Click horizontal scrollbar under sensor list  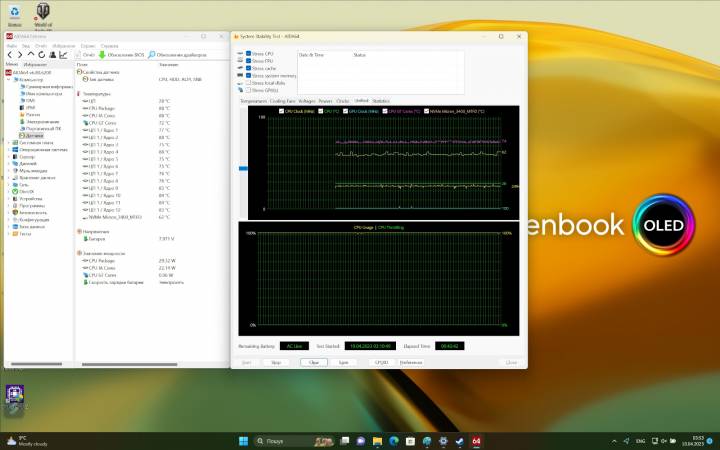coord(129,365)
